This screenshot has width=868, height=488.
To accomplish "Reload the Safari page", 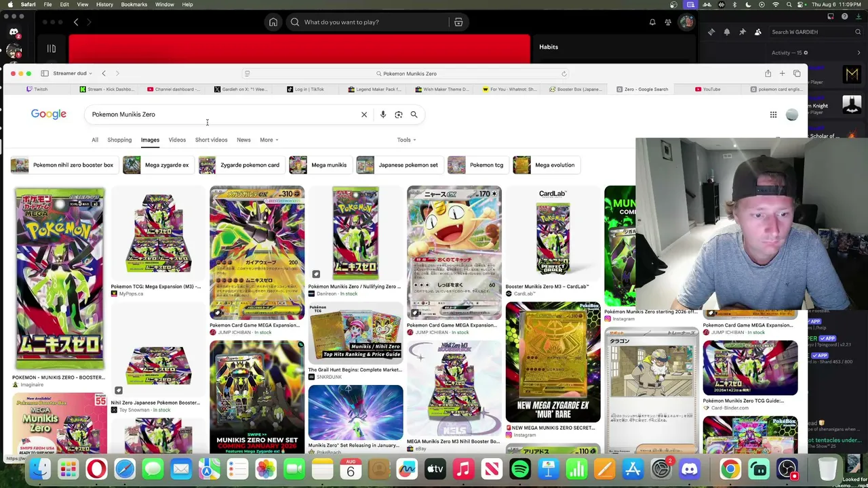I will click(564, 73).
